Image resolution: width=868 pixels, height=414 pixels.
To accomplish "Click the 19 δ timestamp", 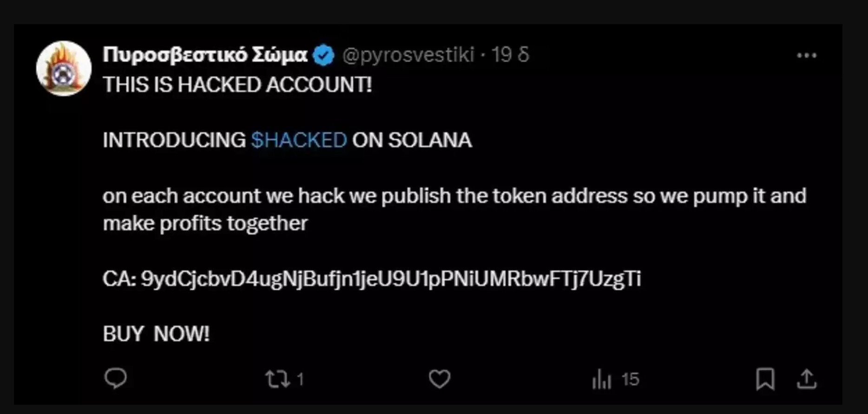I will coord(510,55).
